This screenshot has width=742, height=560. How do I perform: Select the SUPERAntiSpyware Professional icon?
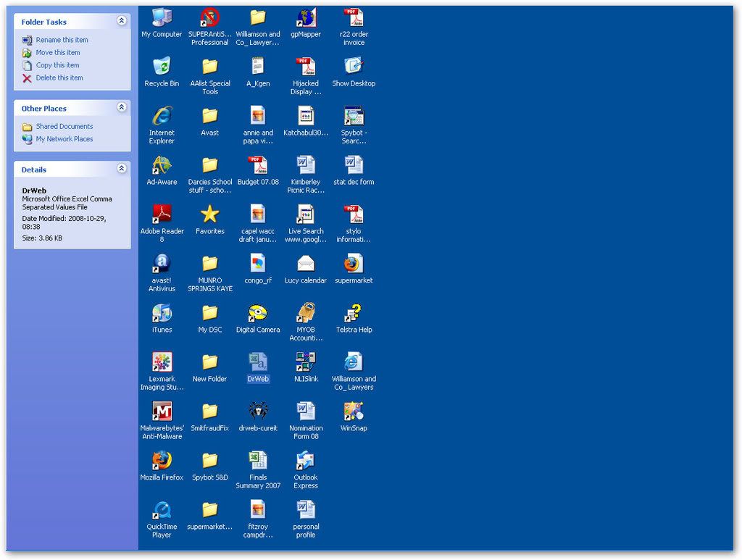tap(209, 17)
